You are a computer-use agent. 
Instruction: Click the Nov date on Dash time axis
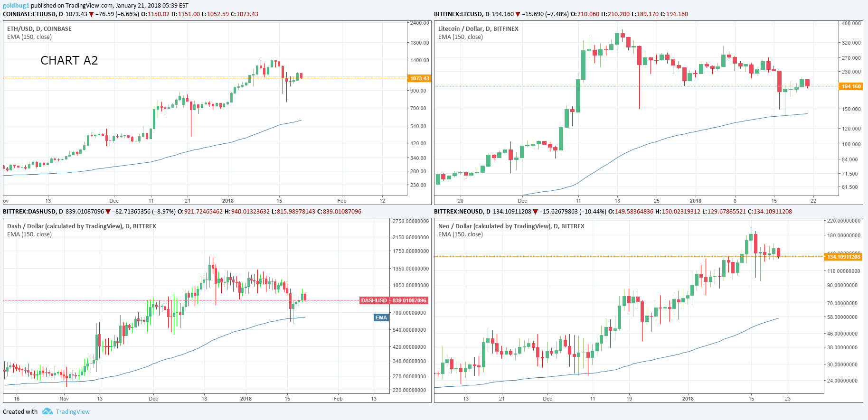tap(64, 399)
